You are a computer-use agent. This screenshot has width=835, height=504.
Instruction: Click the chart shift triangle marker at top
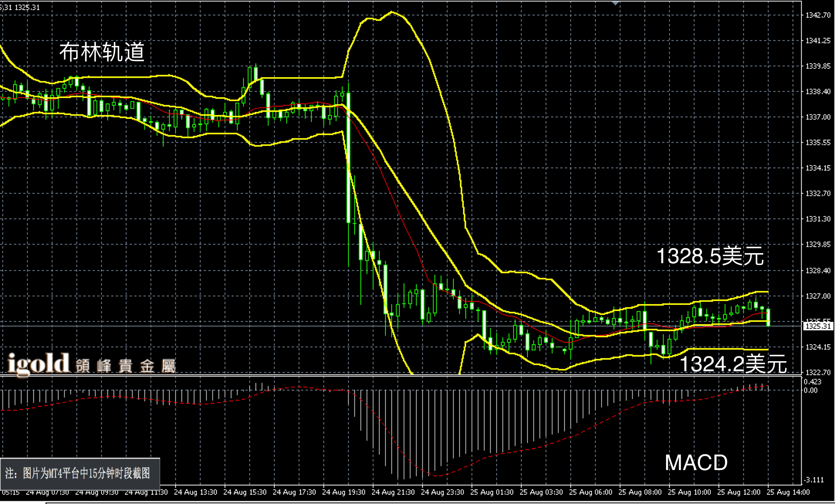point(615,3)
